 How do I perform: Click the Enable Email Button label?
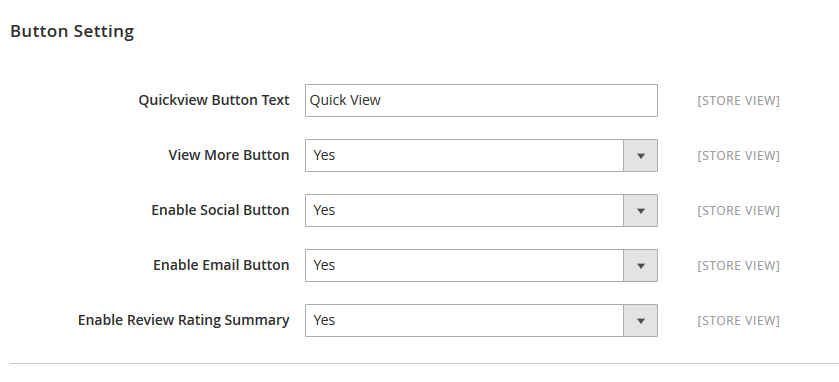(222, 265)
